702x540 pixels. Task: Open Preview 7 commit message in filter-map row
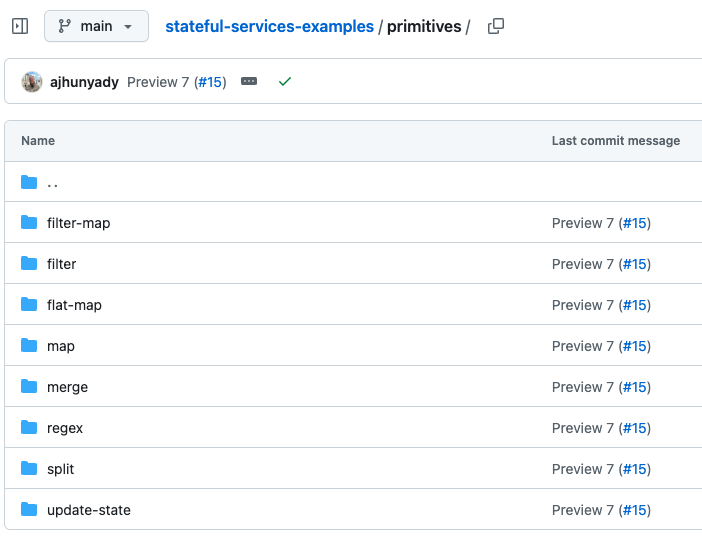(x=582, y=223)
